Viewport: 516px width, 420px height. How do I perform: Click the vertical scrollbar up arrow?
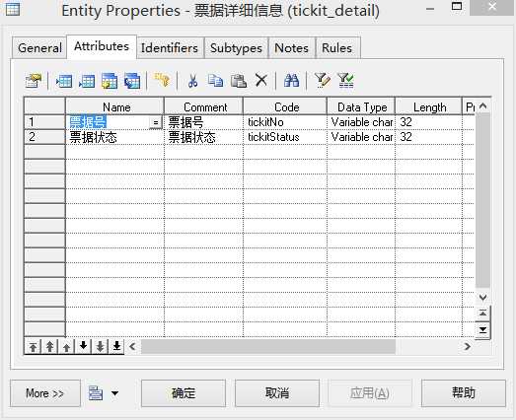483,106
